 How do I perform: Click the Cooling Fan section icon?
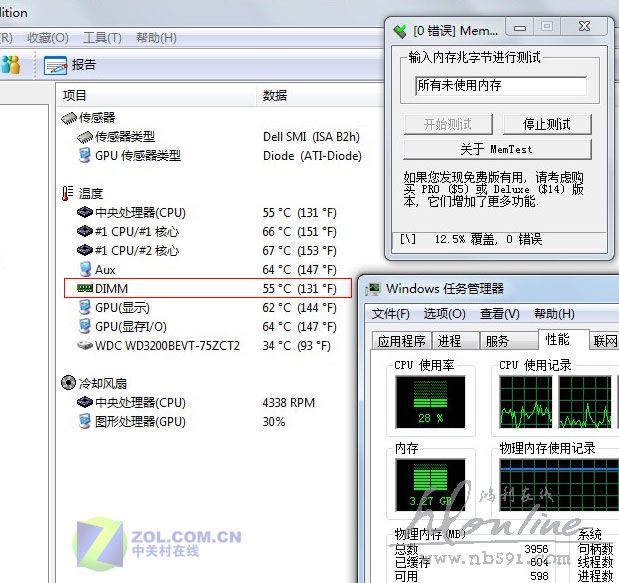tap(68, 382)
